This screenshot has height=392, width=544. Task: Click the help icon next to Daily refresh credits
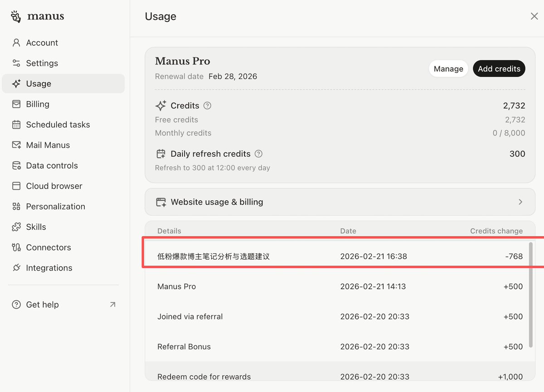(x=258, y=154)
